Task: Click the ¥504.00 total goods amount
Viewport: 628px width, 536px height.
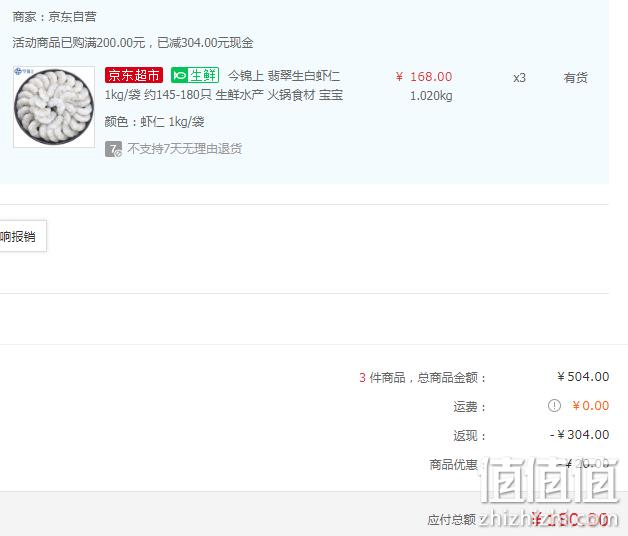Action: [583, 377]
